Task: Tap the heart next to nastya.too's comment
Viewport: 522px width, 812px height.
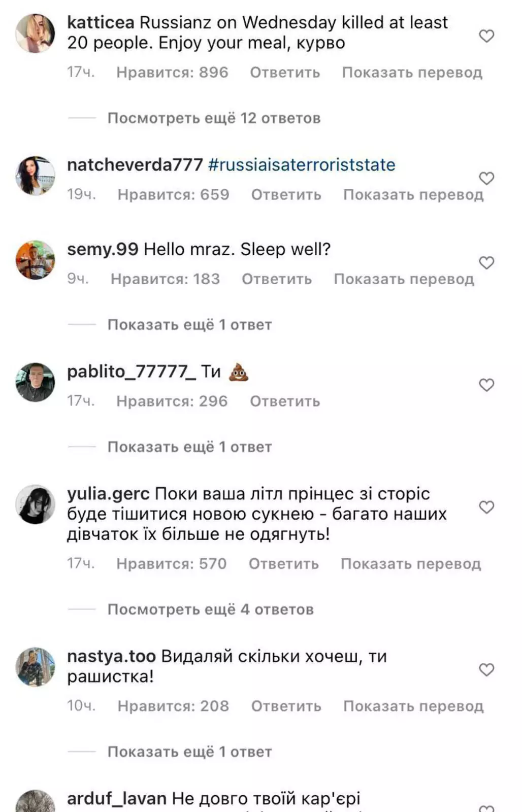Action: point(486,670)
